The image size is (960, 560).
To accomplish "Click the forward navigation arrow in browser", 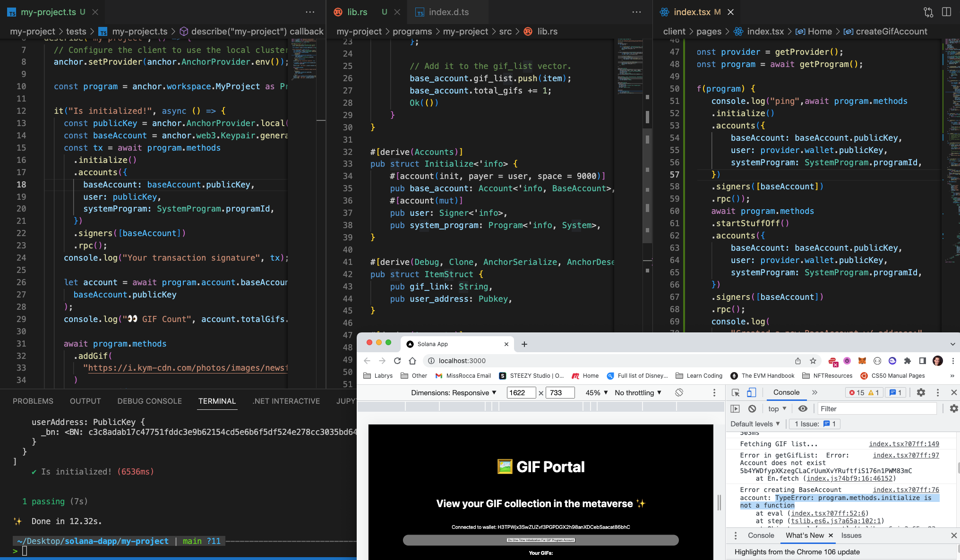I will 383,361.
